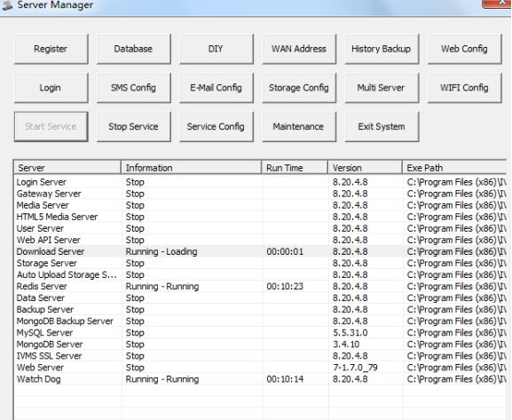512x420 pixels.
Task: Open Multi Server settings
Action: pyautogui.click(x=382, y=88)
